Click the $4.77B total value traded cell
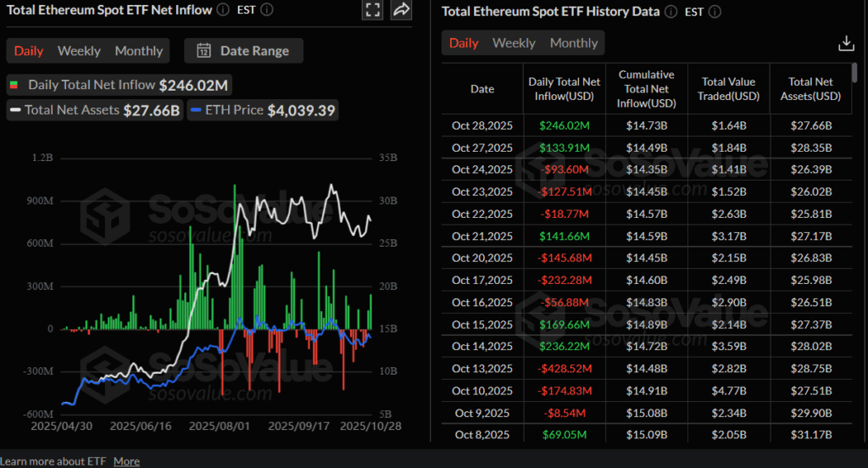The width and height of the screenshot is (868, 468). point(728,391)
